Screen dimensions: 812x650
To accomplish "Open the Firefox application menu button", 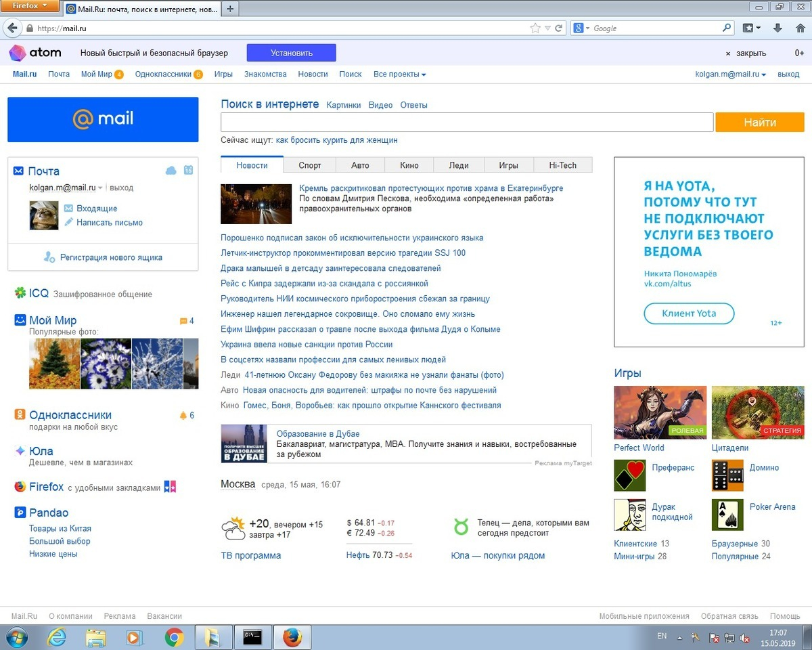I will click(x=30, y=6).
